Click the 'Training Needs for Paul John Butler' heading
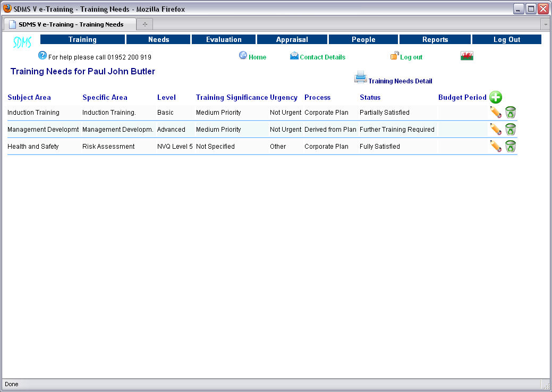The width and height of the screenshot is (552, 392). [x=83, y=71]
